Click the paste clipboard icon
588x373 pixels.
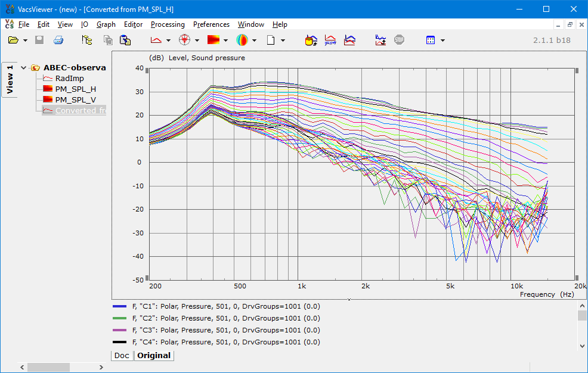(125, 40)
